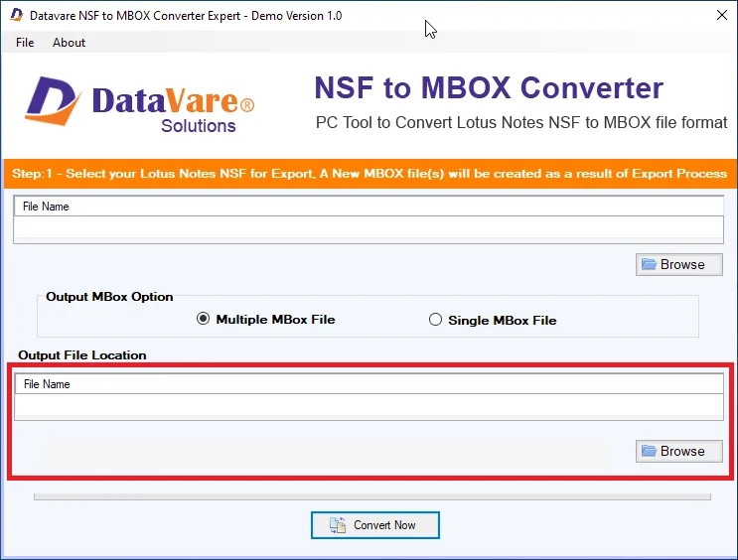Screen dimensions: 738x560
Task: Close the converter window
Action: 721,15
